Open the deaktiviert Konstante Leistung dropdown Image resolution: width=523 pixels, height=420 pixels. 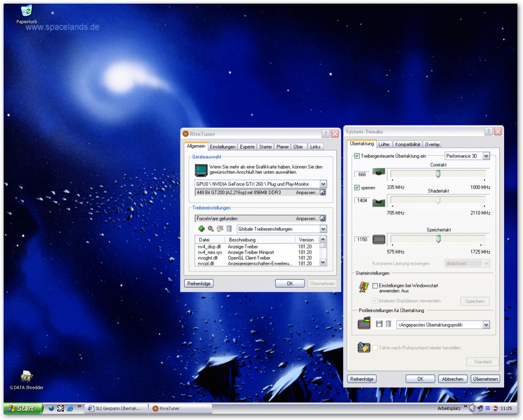point(486,263)
